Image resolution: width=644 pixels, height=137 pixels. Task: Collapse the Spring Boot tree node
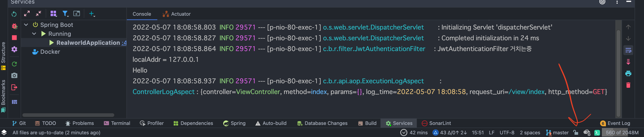(26, 25)
